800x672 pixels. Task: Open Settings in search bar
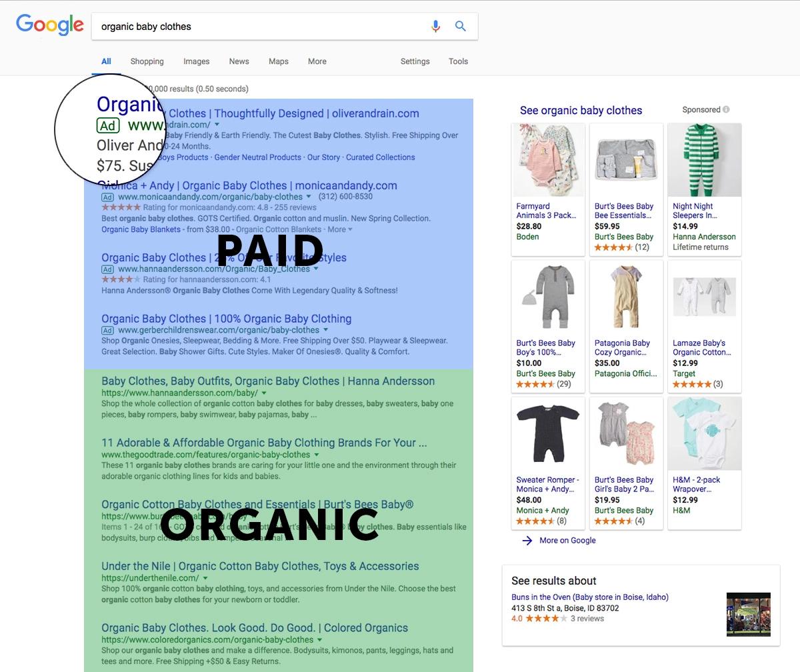click(415, 61)
